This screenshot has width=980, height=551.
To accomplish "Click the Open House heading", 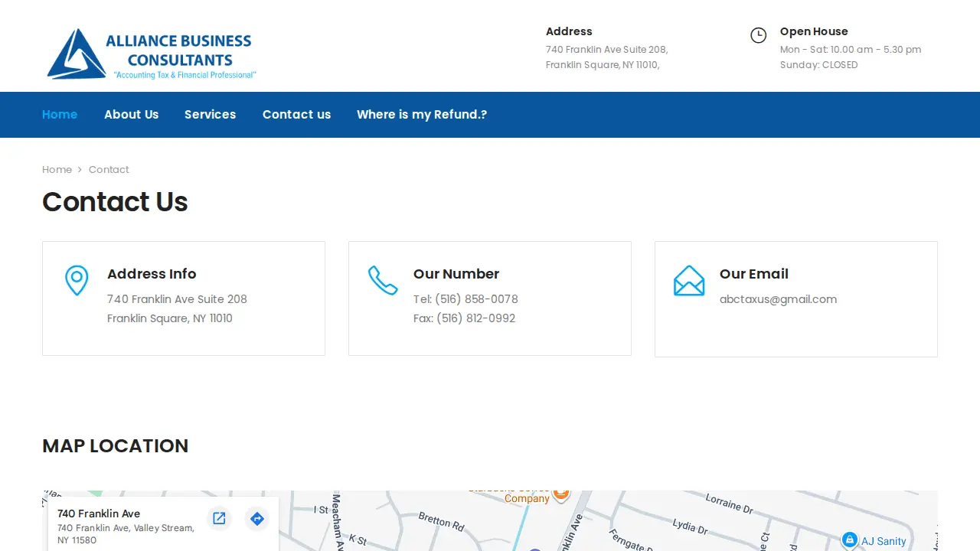I will coord(814,31).
